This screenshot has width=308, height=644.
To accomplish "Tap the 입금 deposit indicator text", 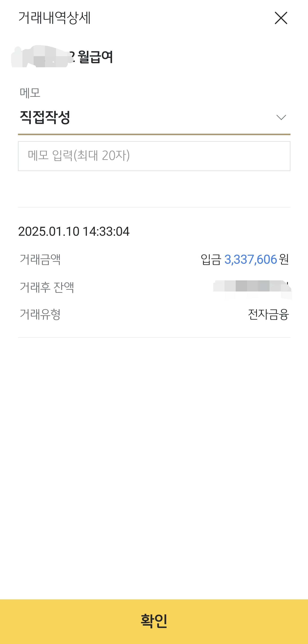I will [x=211, y=259].
